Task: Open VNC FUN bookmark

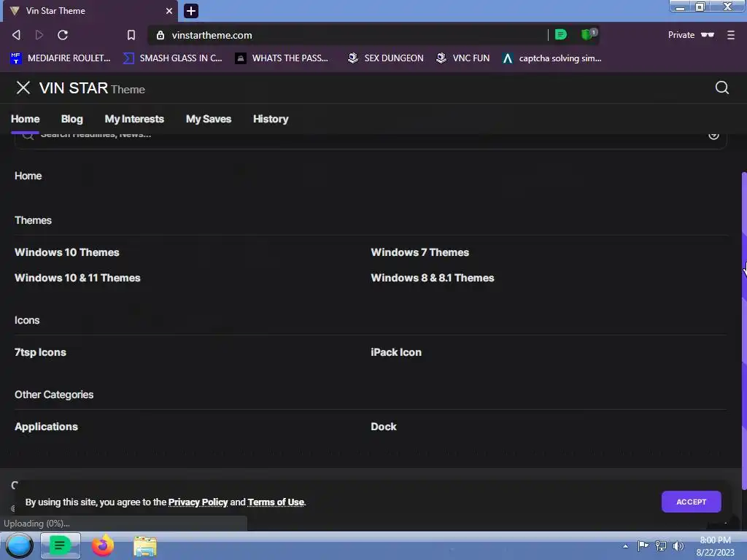Action: (463, 58)
